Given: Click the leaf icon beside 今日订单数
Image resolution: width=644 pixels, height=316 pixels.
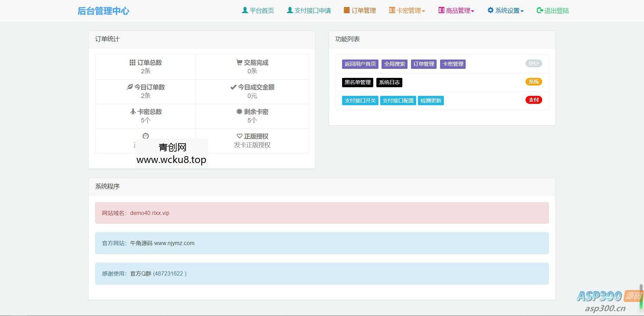Looking at the screenshot, I should [x=129, y=87].
